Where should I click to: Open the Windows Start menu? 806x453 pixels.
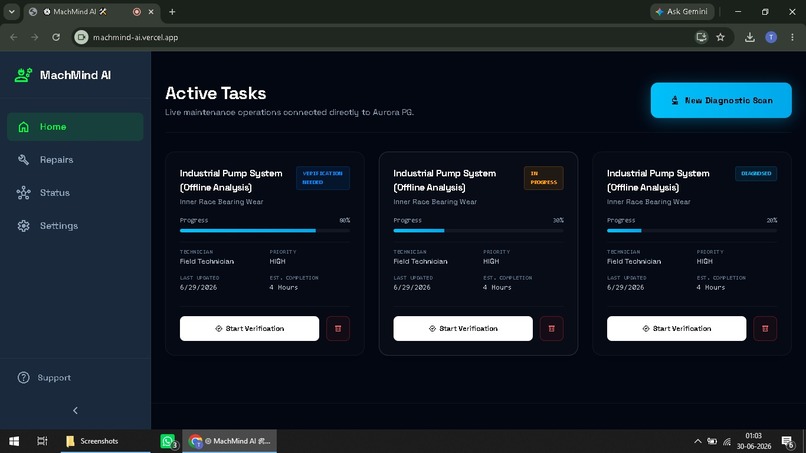(x=14, y=441)
